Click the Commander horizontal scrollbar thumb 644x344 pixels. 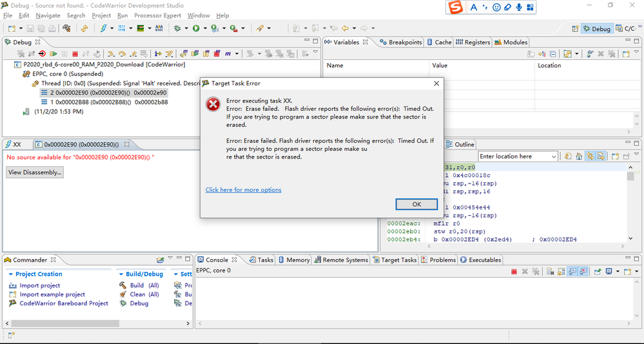pyautogui.click(x=66, y=323)
